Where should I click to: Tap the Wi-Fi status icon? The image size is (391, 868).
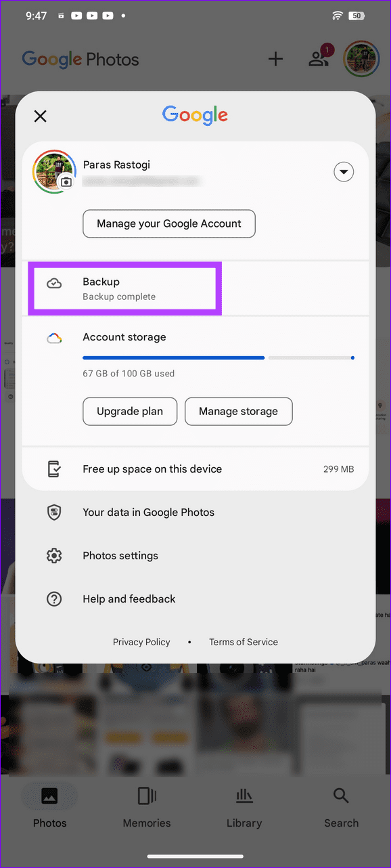coord(338,16)
